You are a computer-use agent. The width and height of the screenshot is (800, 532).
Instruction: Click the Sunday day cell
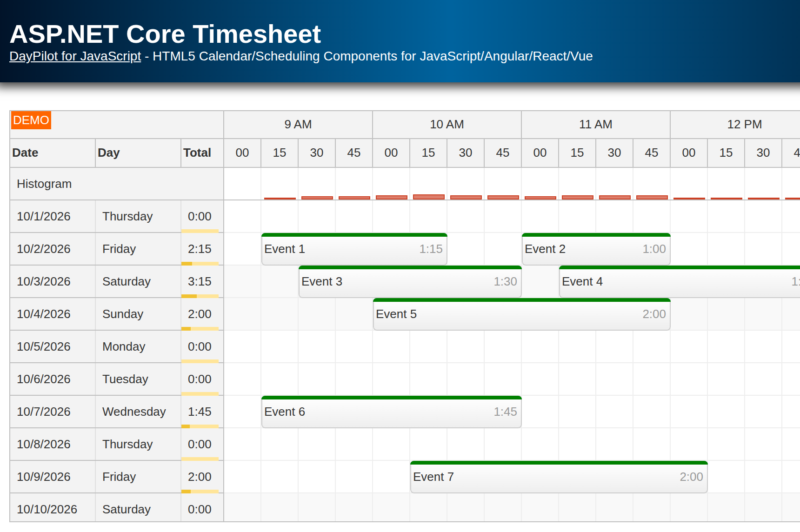coord(138,314)
